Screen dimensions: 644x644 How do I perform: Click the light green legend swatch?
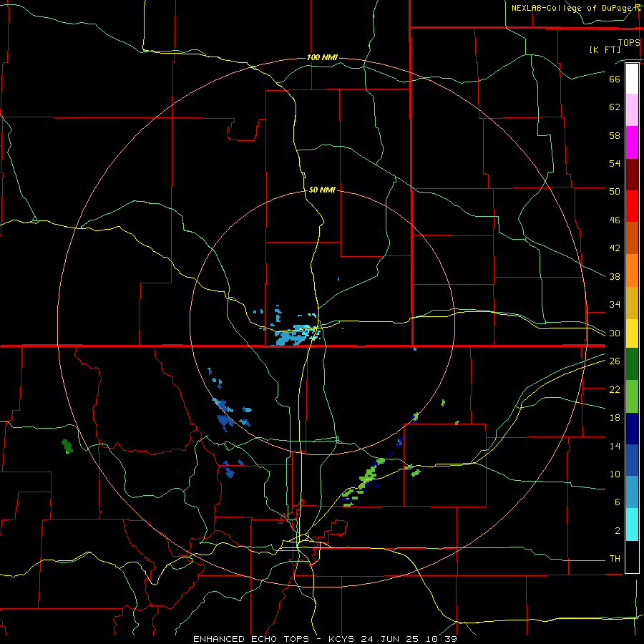click(632, 396)
